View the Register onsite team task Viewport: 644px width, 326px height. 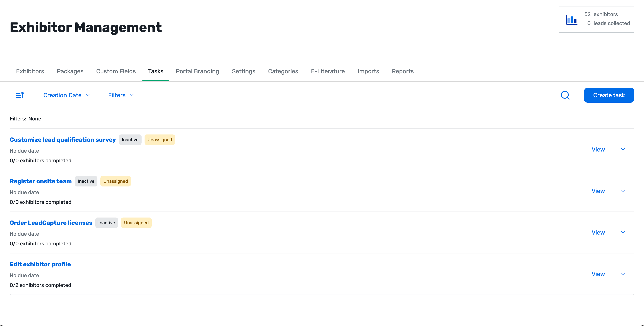(x=598, y=191)
